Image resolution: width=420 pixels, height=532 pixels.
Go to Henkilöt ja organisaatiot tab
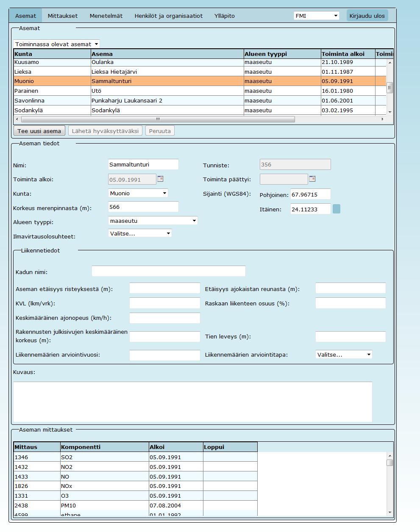pyautogui.click(x=169, y=16)
